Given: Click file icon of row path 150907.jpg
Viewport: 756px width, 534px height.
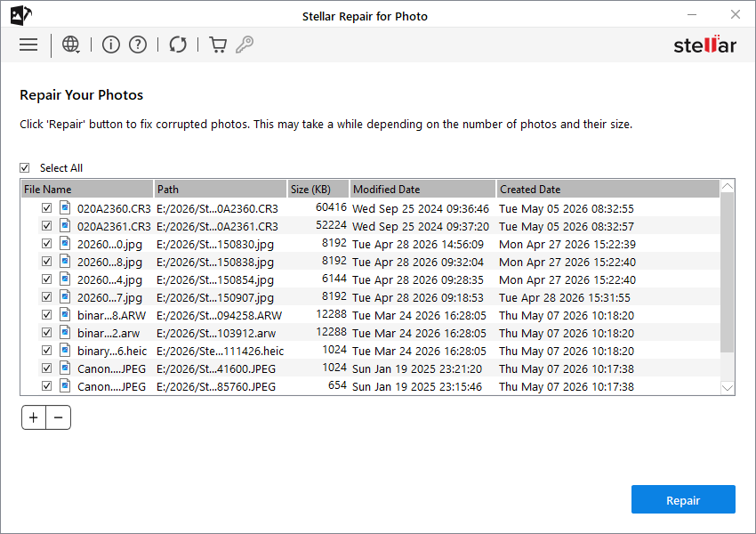Looking at the screenshot, I should click(65, 296).
